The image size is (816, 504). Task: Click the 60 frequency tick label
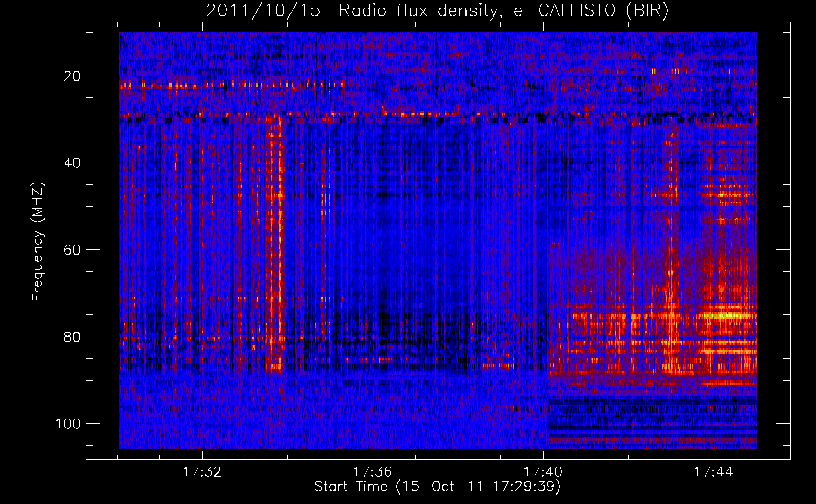pos(72,250)
